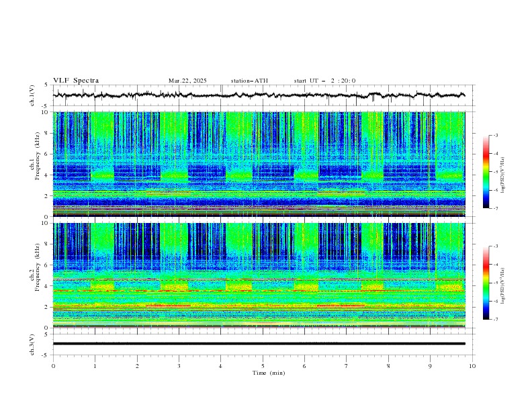Click time axis tick label "2"
Image resolution: width=532 pixels, height=411 pixels.
tap(137, 366)
